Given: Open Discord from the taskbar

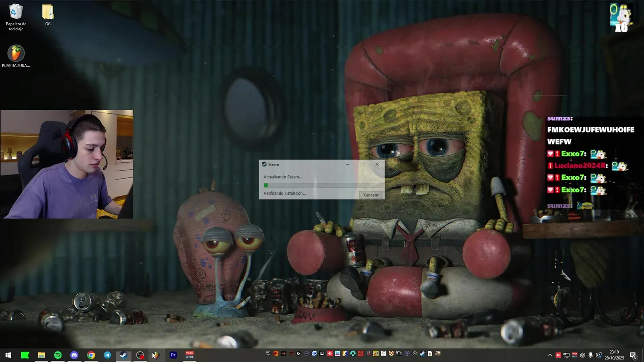Looking at the screenshot, I should coord(74,355).
